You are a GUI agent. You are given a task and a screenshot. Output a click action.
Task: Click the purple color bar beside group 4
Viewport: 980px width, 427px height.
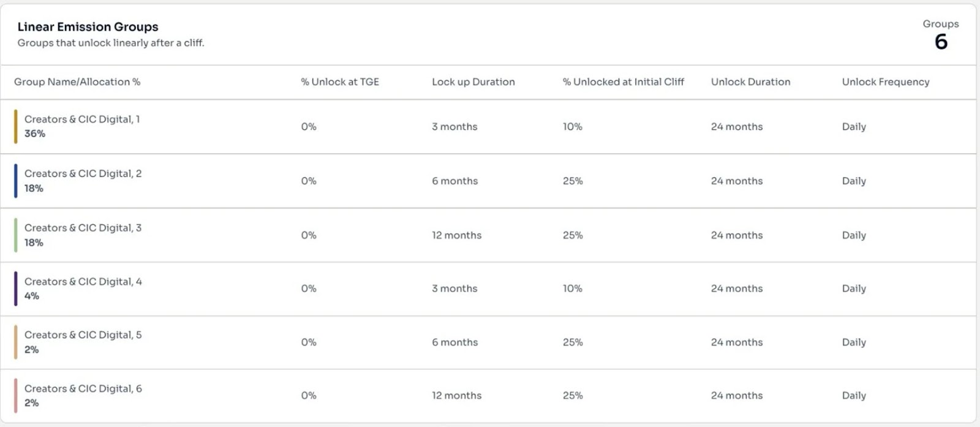point(16,289)
